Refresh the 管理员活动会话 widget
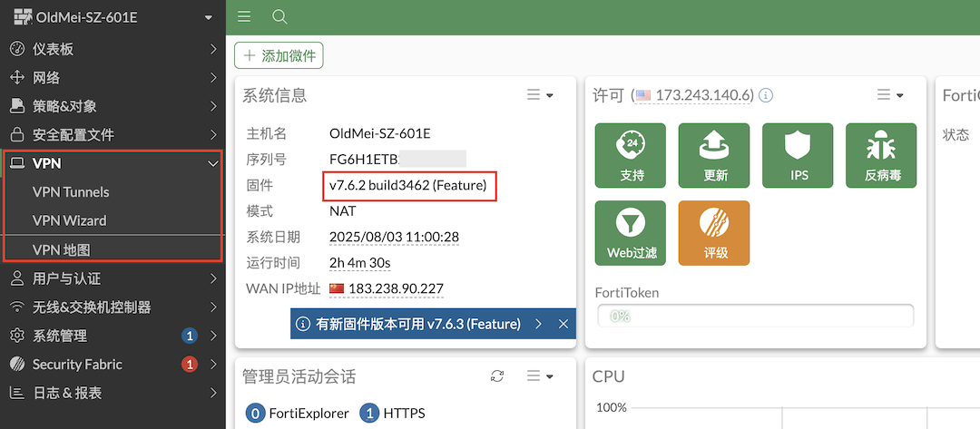Viewport: 980px width, 429px height. (497, 375)
